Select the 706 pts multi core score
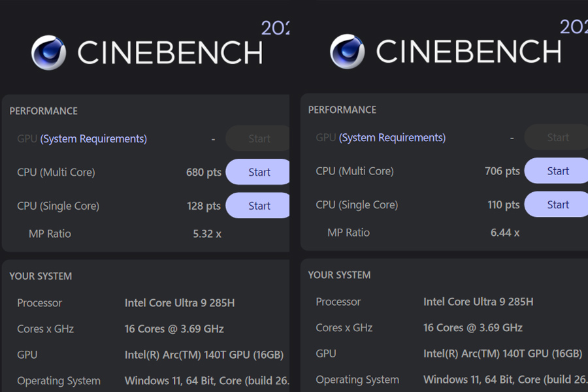The image size is (588, 392). click(x=502, y=171)
